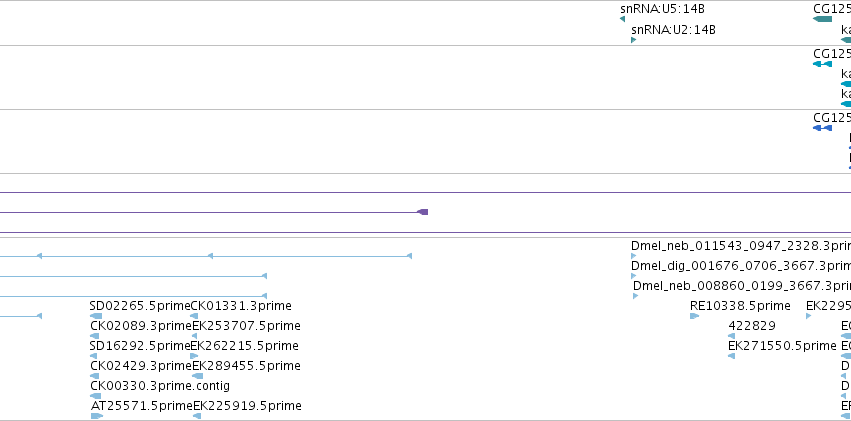Select the EK271550.5prime arrow glyph
This screenshot has height=421, width=851.
point(731,356)
